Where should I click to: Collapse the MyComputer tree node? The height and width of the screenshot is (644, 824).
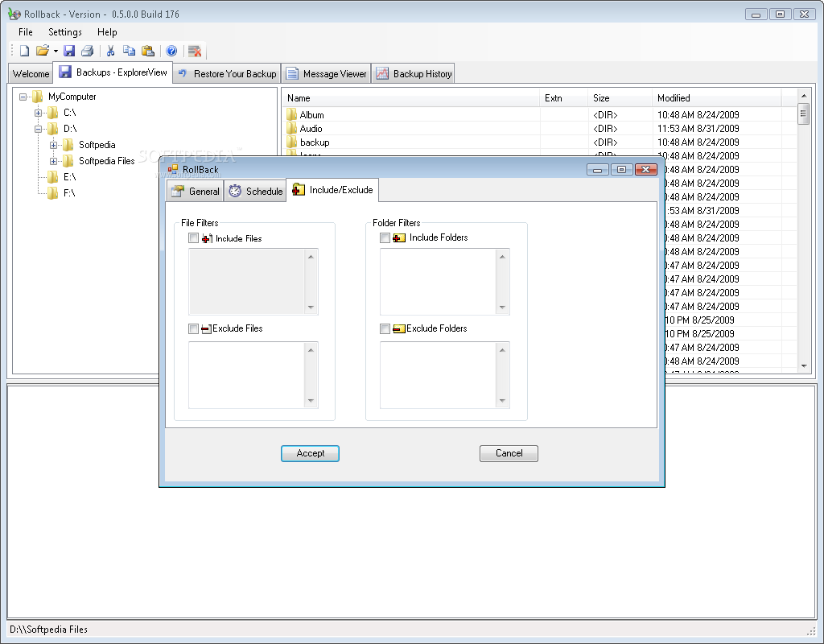(23, 97)
